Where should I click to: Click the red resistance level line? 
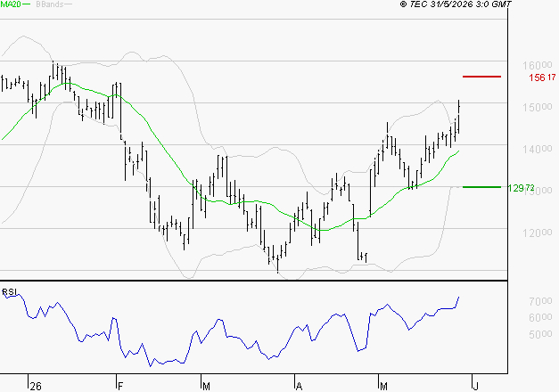point(481,77)
